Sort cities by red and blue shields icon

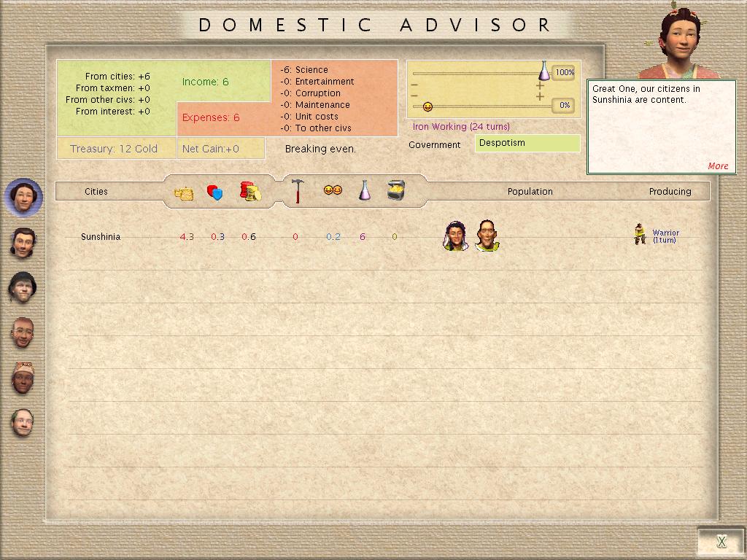pos(215,192)
